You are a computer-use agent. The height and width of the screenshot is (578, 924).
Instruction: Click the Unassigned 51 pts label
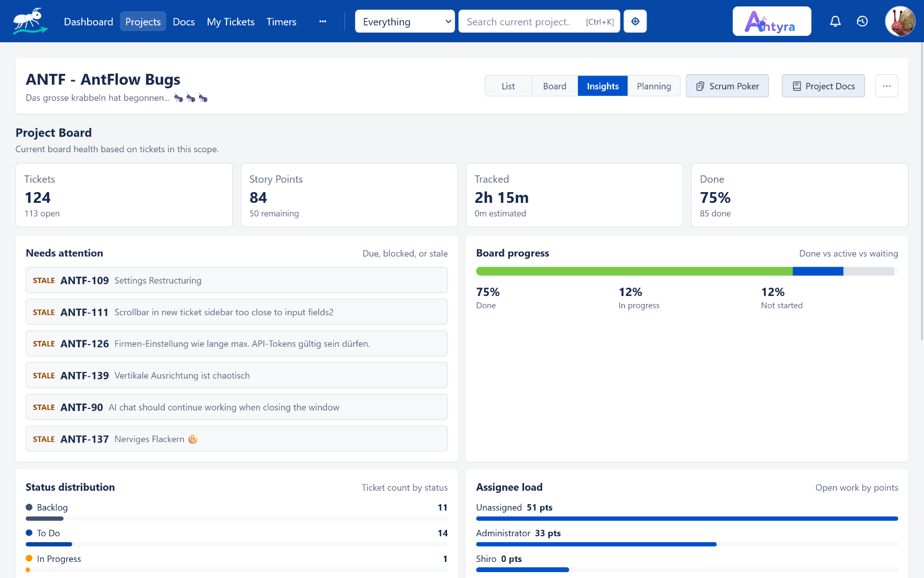(514, 507)
